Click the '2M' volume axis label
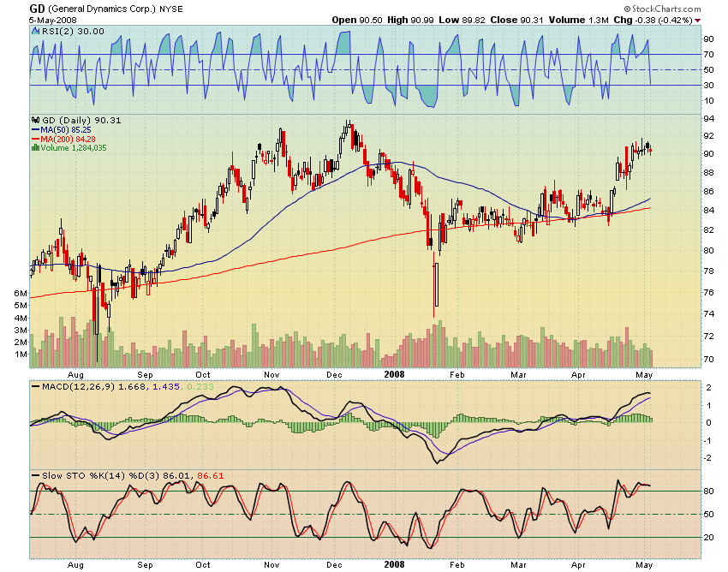Image resolution: width=728 pixels, height=572 pixels. coord(21,343)
